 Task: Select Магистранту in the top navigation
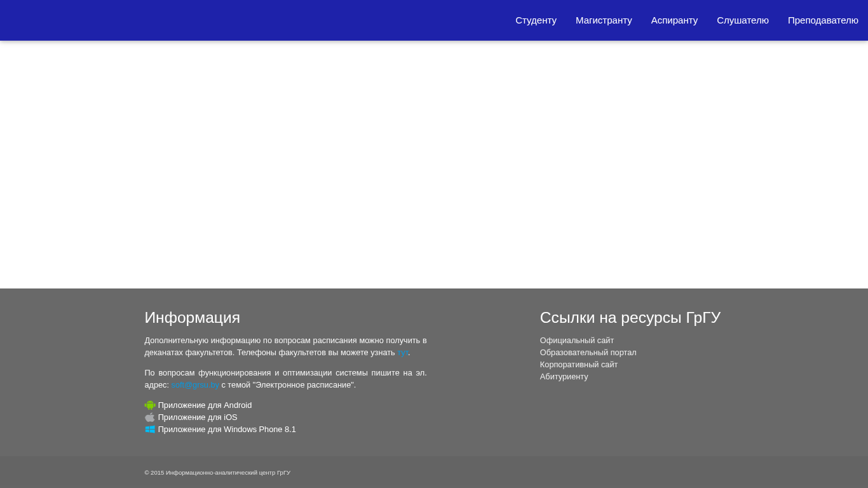tap(604, 20)
